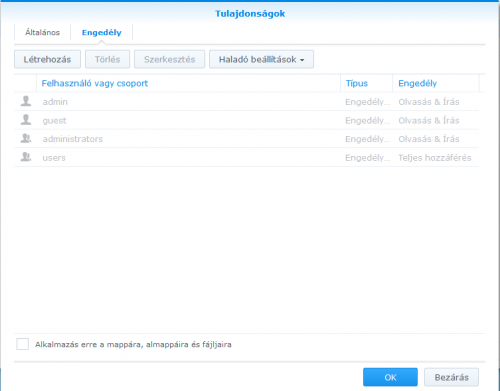Click Teljes hozzáférés permission for users
500x391 pixels.
coord(435,158)
